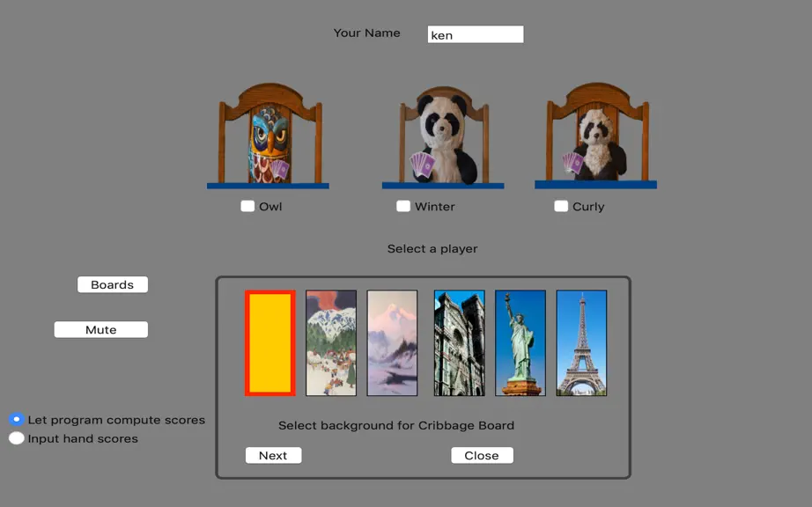Click the Owl totem player image
Viewport: 812px width, 507px height.
point(269,136)
